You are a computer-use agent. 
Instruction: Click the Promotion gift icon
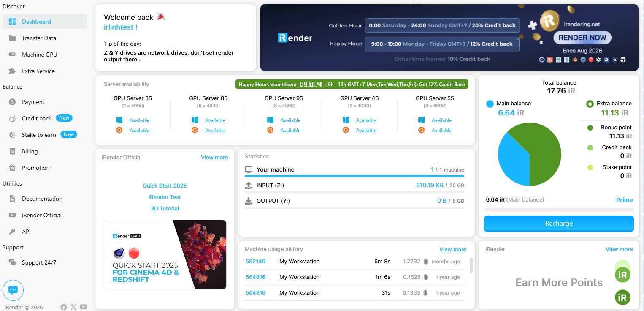pos(12,168)
